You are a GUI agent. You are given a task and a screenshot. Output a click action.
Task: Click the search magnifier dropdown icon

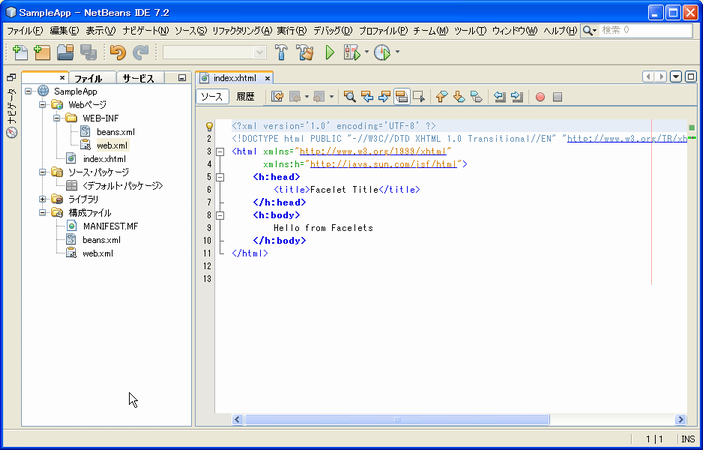(x=589, y=30)
